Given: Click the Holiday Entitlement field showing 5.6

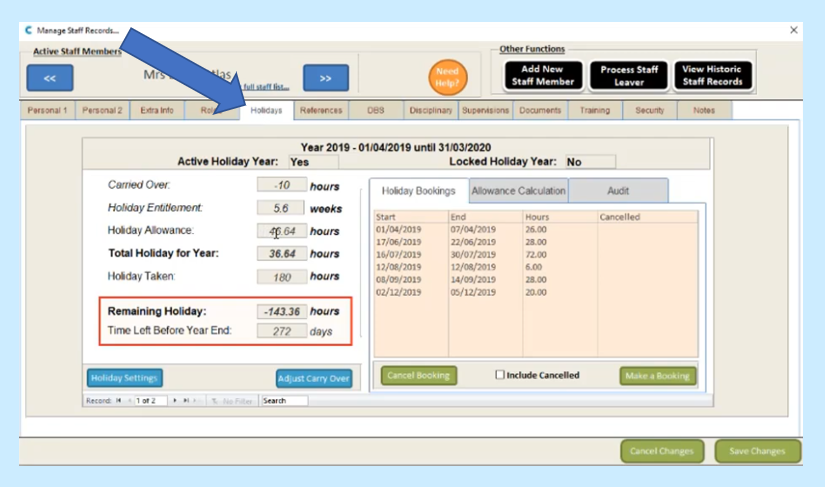Looking at the screenshot, I should (x=280, y=208).
